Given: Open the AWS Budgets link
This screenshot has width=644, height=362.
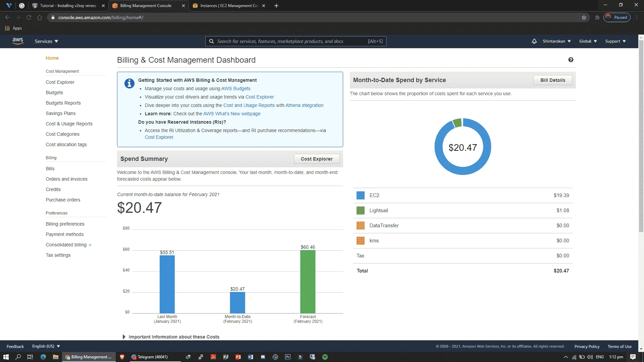Looking at the screenshot, I should (236, 88).
